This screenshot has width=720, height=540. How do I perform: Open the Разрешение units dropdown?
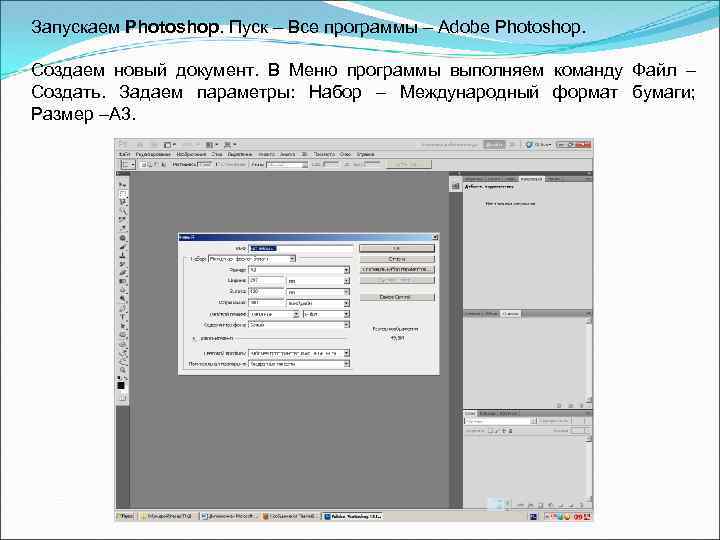318,303
